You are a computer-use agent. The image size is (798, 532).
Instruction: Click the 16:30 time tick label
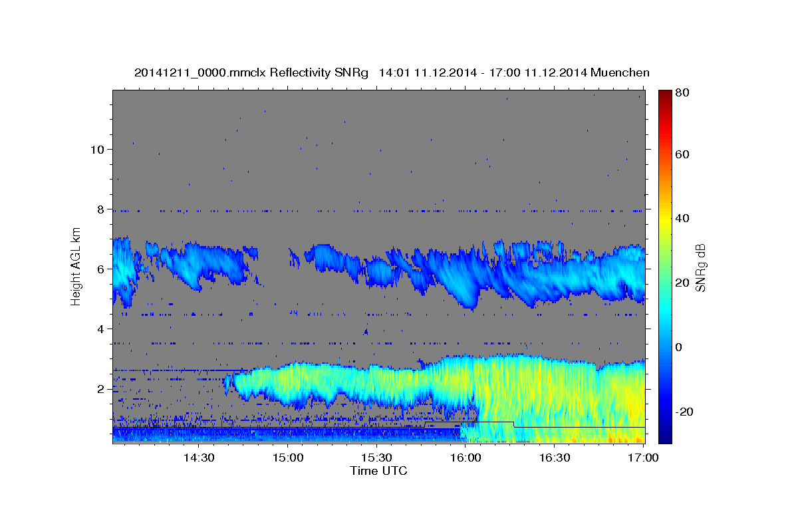(x=554, y=458)
